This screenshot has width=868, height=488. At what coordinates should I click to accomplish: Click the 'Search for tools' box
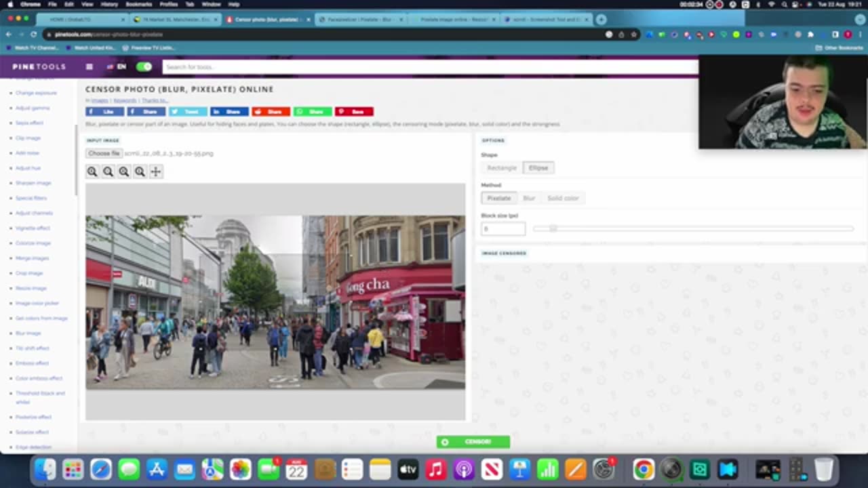coord(430,66)
